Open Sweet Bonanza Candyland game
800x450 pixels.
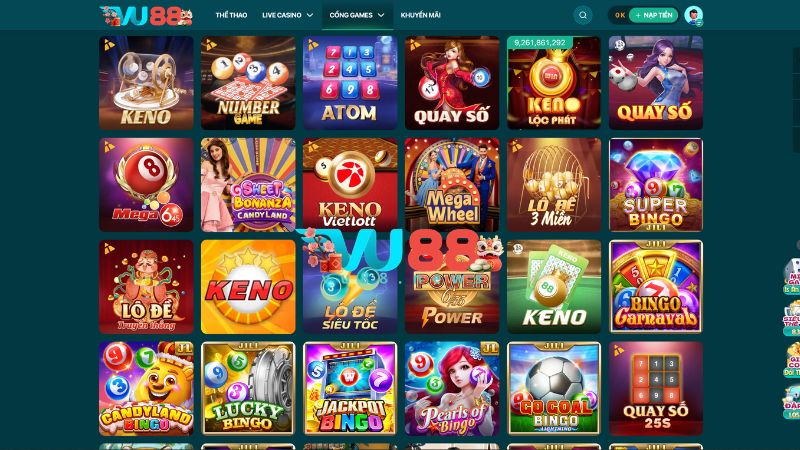pos(248,185)
